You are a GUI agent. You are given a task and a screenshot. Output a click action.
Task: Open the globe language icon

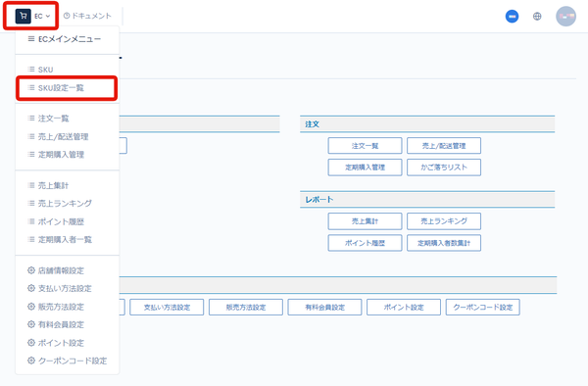(537, 16)
